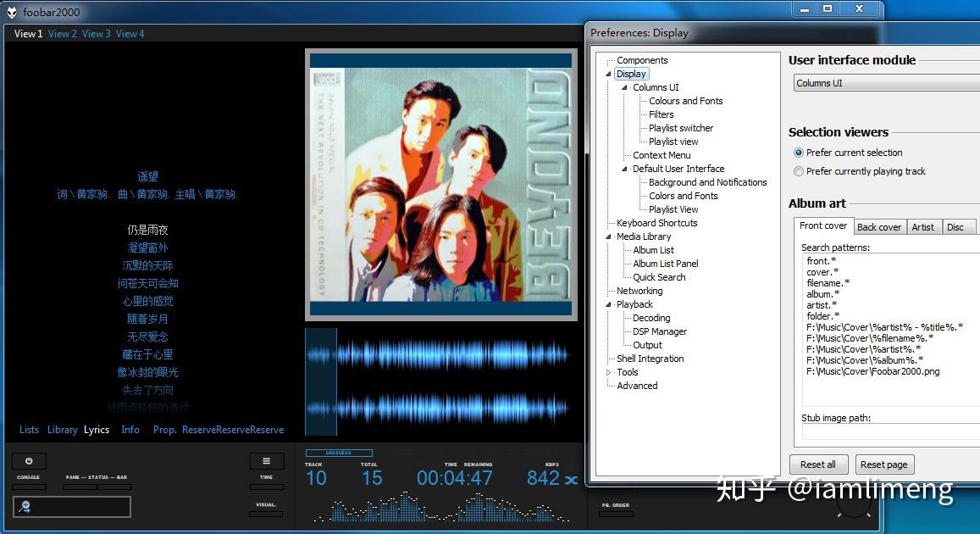Switch to the Back cover tab
Viewport: 980px width, 534px height.
[879, 226]
